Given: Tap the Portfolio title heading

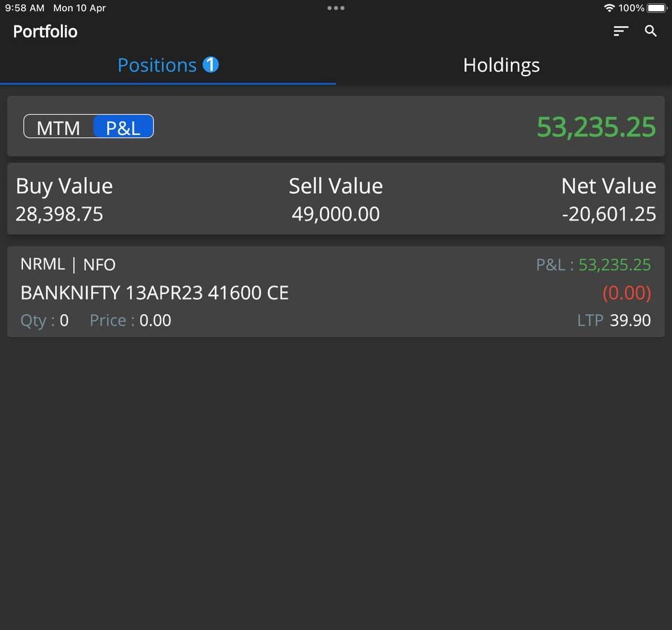Looking at the screenshot, I should [45, 31].
